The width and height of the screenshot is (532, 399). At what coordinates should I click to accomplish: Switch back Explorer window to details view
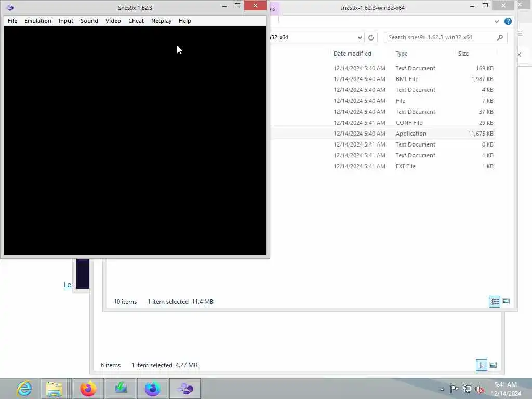click(482, 365)
